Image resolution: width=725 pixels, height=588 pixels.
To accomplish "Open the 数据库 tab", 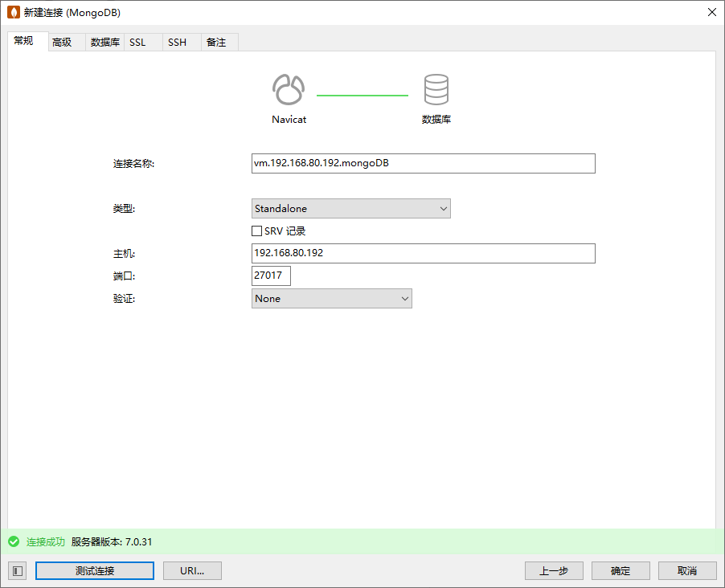I will 104,43.
